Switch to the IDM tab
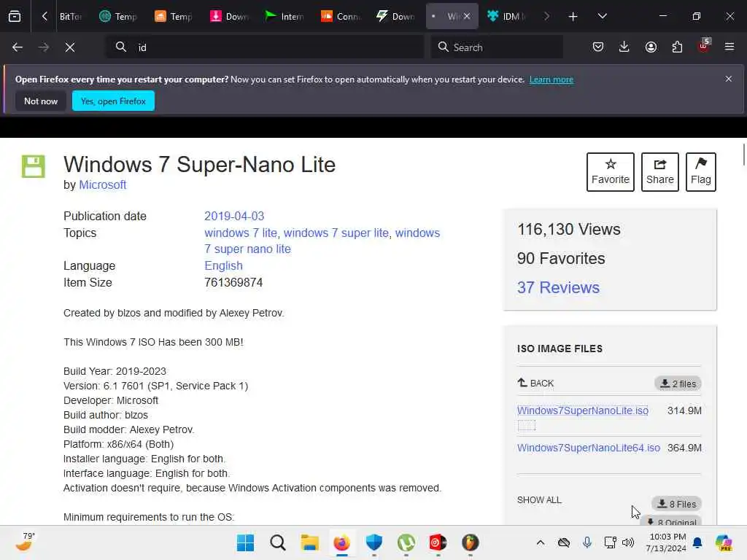This screenshot has width=747, height=560. pos(506,16)
